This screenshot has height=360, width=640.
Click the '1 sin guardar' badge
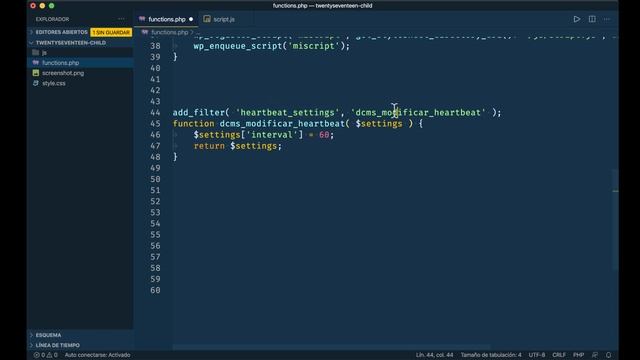(x=111, y=32)
